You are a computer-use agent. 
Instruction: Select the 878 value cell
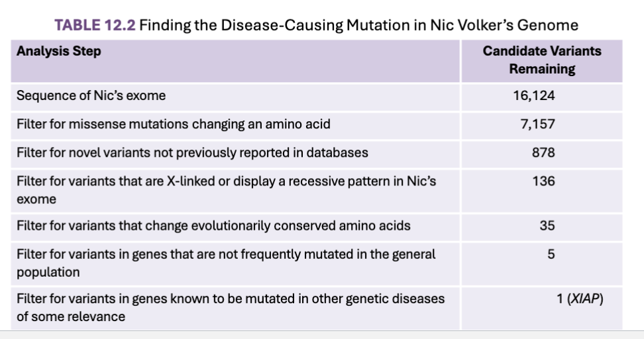click(542, 154)
